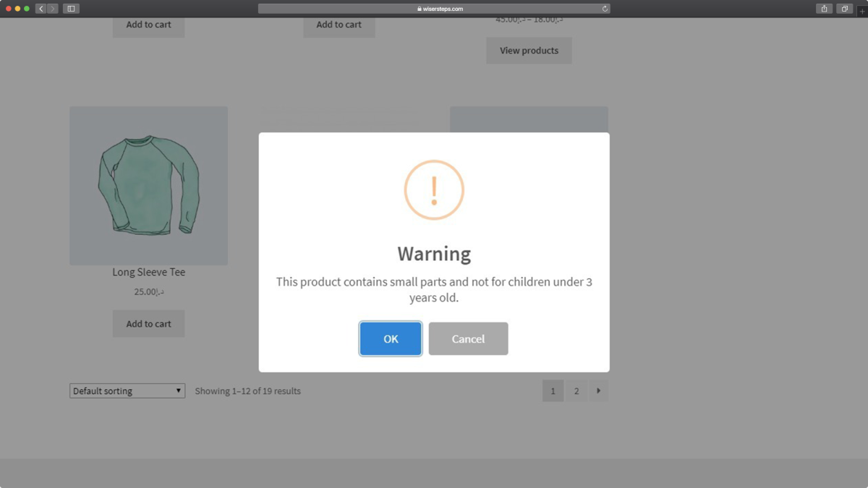868x488 pixels.
Task: Open a new tab with plus icon
Action: click(x=862, y=10)
